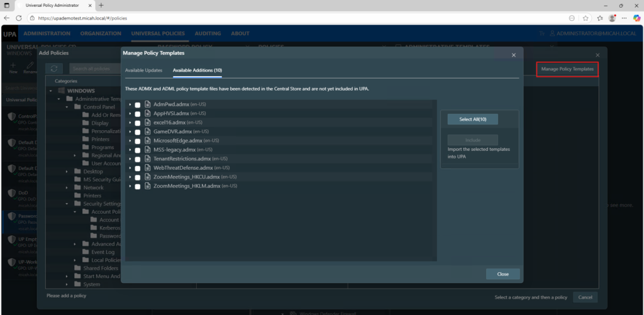
Task: Click the Windows logo icon in Categories tree
Action: coord(62,91)
